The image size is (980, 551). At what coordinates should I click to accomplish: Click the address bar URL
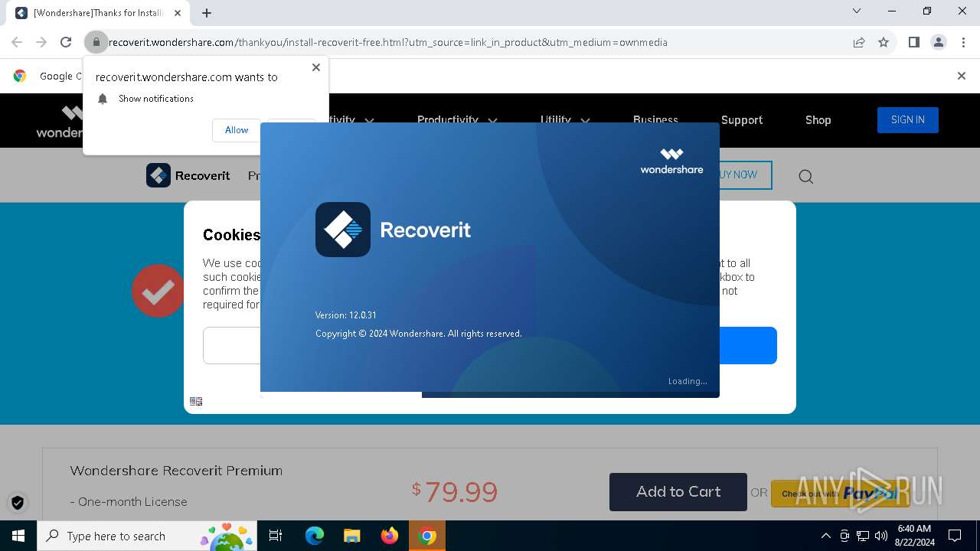388,42
